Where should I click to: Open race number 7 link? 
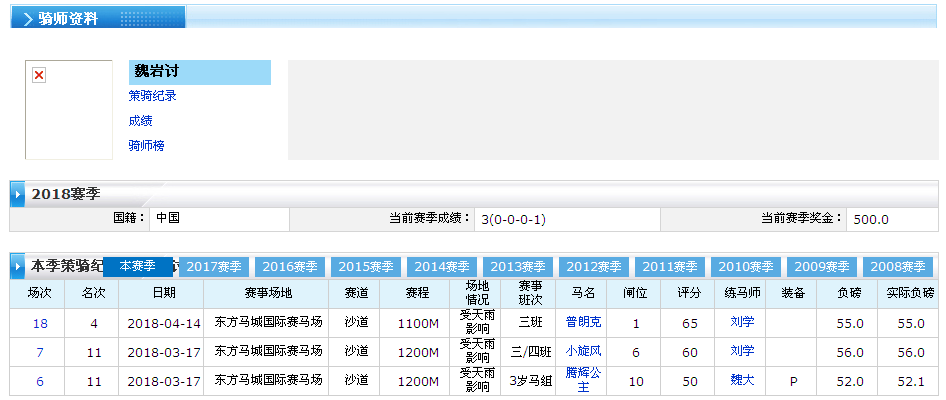pyautogui.click(x=40, y=352)
